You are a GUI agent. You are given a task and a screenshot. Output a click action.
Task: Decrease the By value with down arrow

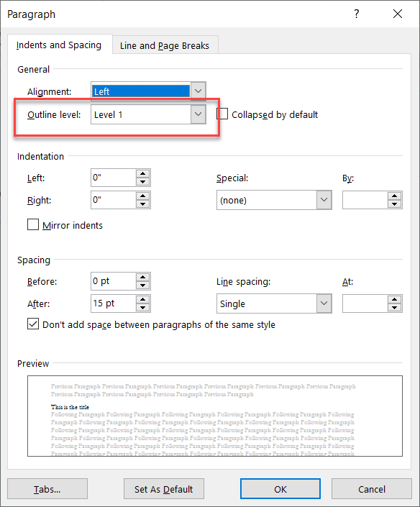[394, 204]
